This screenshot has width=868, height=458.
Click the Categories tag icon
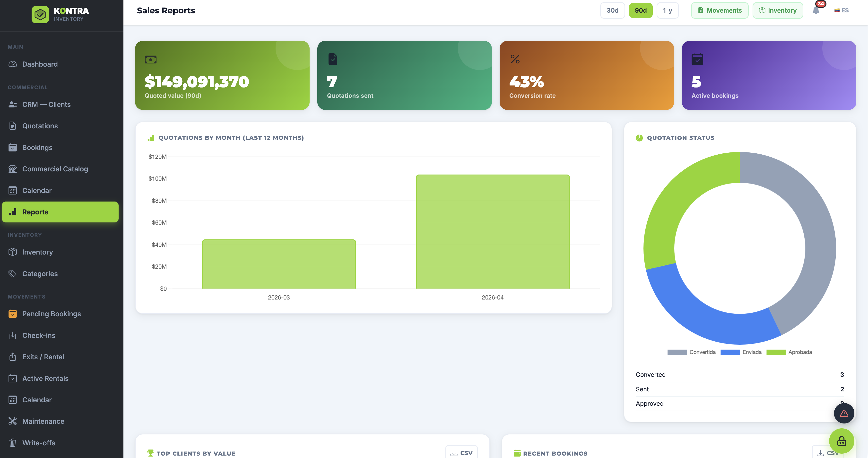(x=13, y=274)
